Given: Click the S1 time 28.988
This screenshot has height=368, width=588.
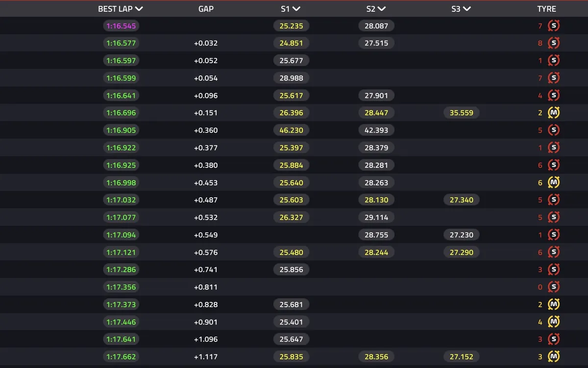Looking at the screenshot, I should [291, 78].
